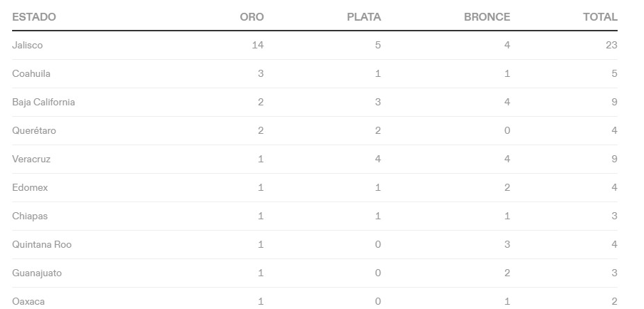Click the Coahuila state cell
Viewport: 644px width, 309px height.
tap(31, 73)
